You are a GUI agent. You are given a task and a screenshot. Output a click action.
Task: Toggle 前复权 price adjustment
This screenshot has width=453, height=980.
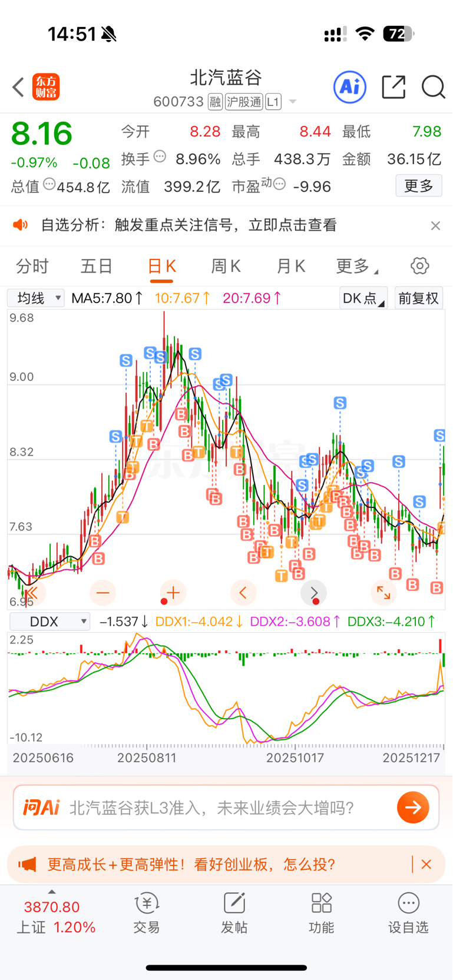pos(419,298)
